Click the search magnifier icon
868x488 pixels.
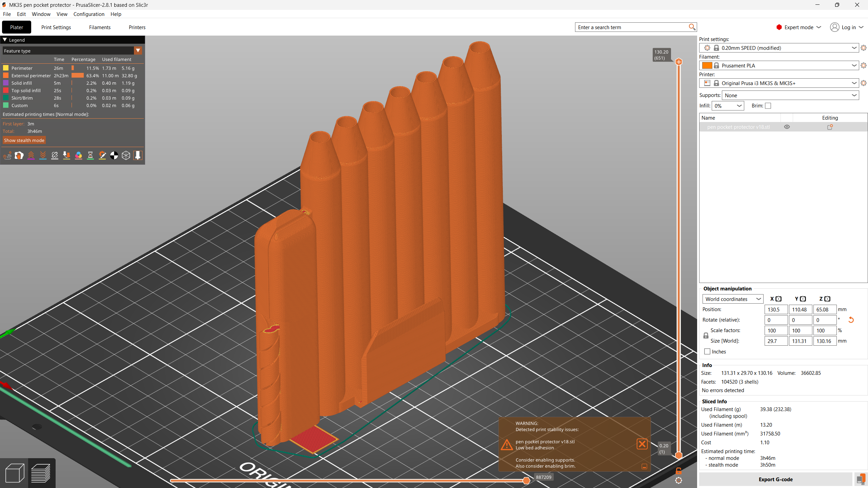click(x=692, y=27)
